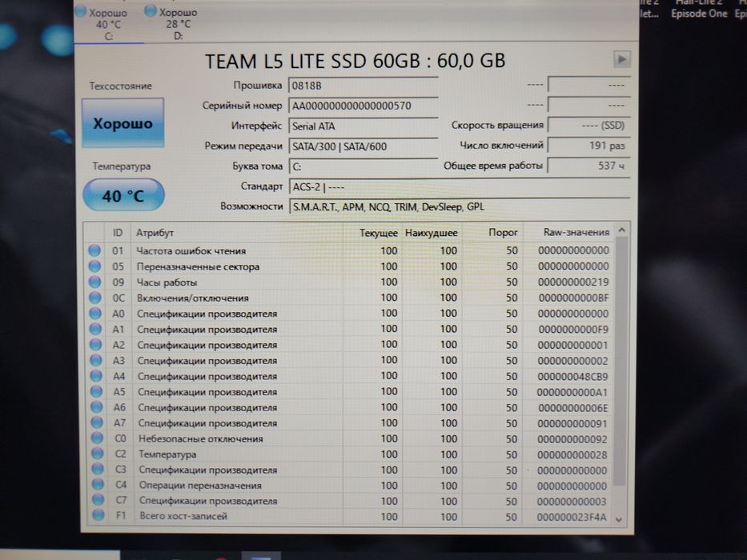
Task: Click status icon of attribute 05
Action: click(x=94, y=266)
